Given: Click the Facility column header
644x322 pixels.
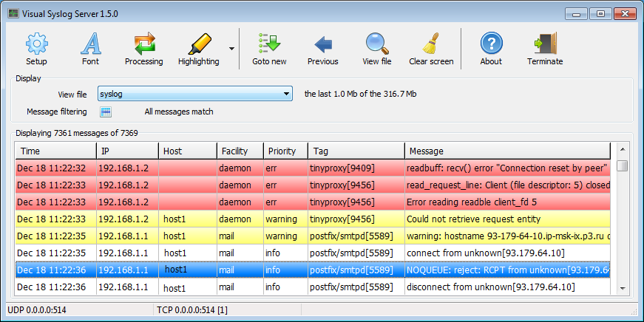Looking at the screenshot, I should click(x=240, y=151).
